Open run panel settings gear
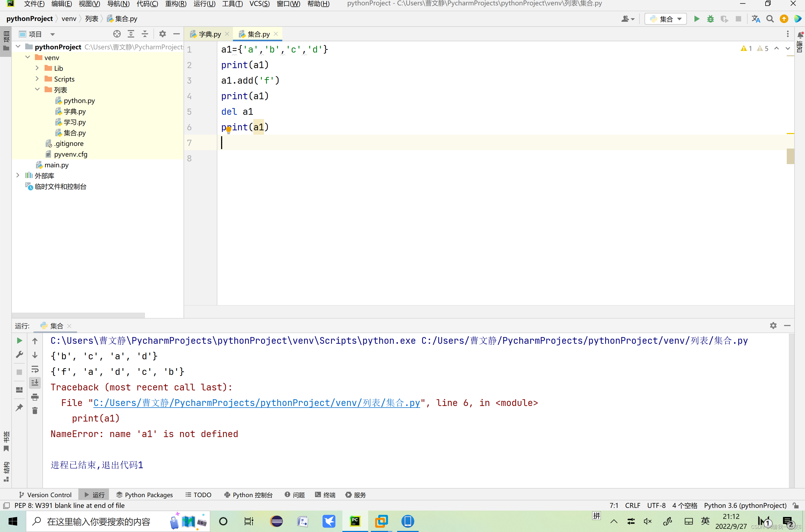 pyautogui.click(x=773, y=326)
